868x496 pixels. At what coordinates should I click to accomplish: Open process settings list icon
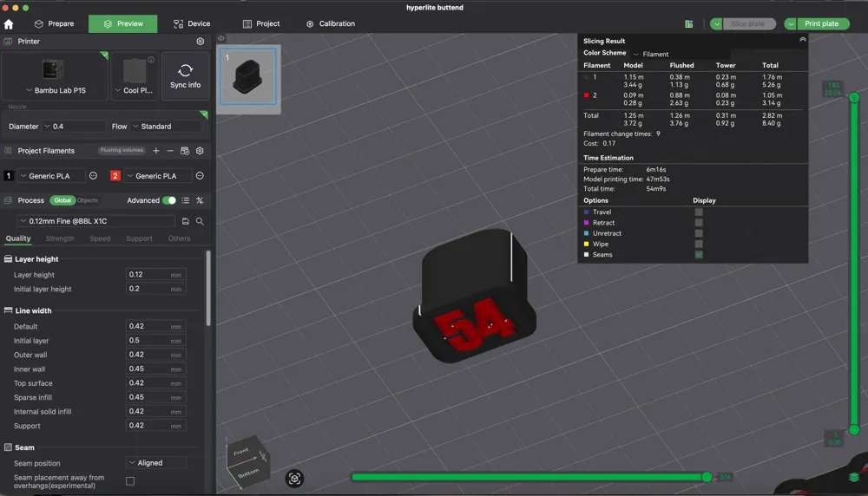186,200
